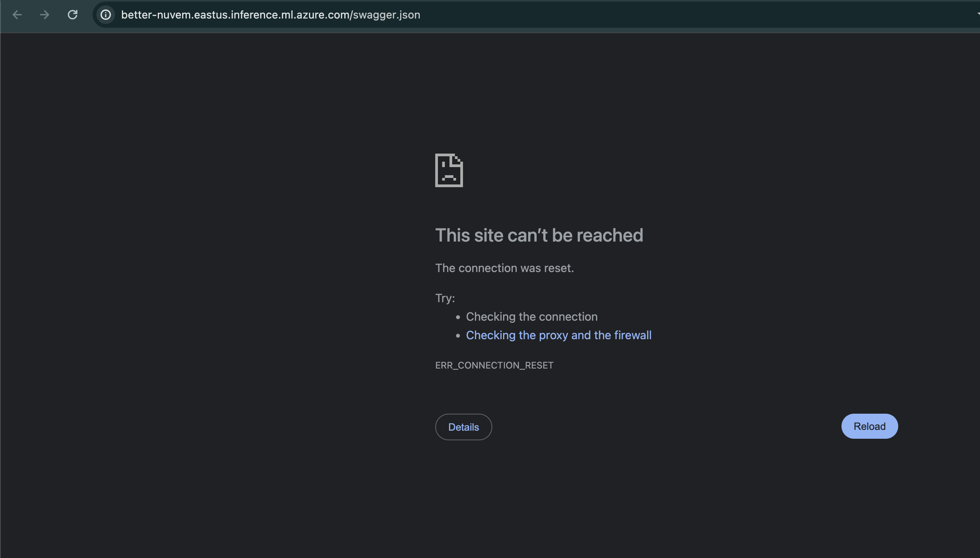The width and height of the screenshot is (980, 558).
Task: Click 'better-nuvem' at the start of URL
Action: click(156, 15)
